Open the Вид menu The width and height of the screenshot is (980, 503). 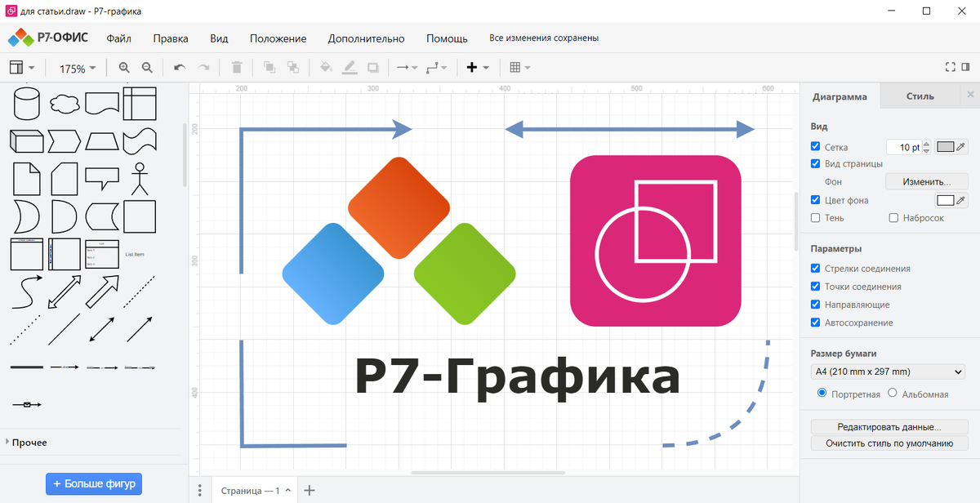pos(219,38)
